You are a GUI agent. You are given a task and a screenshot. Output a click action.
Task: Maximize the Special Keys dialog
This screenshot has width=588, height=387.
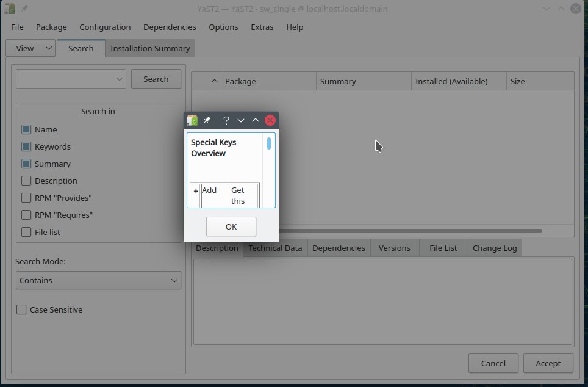click(256, 120)
